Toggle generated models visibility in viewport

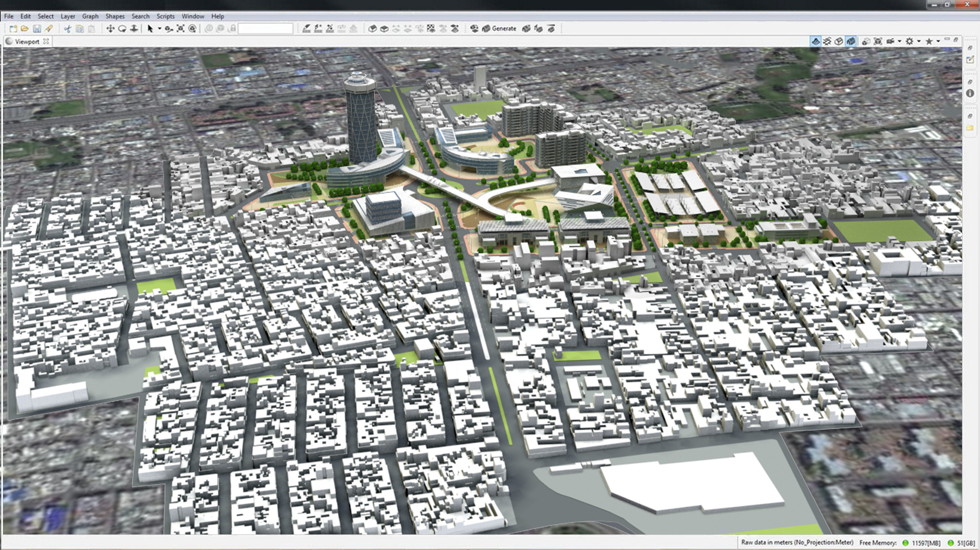pos(851,41)
